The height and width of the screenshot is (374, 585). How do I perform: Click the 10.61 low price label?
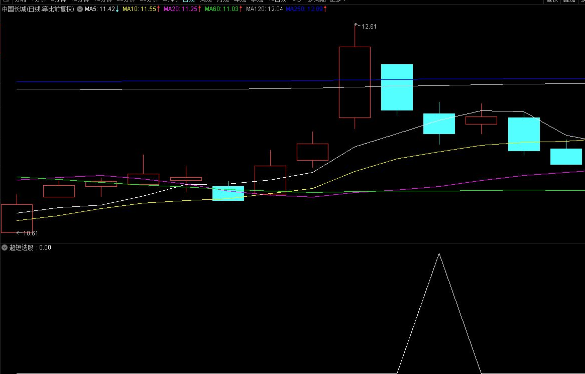(x=30, y=233)
